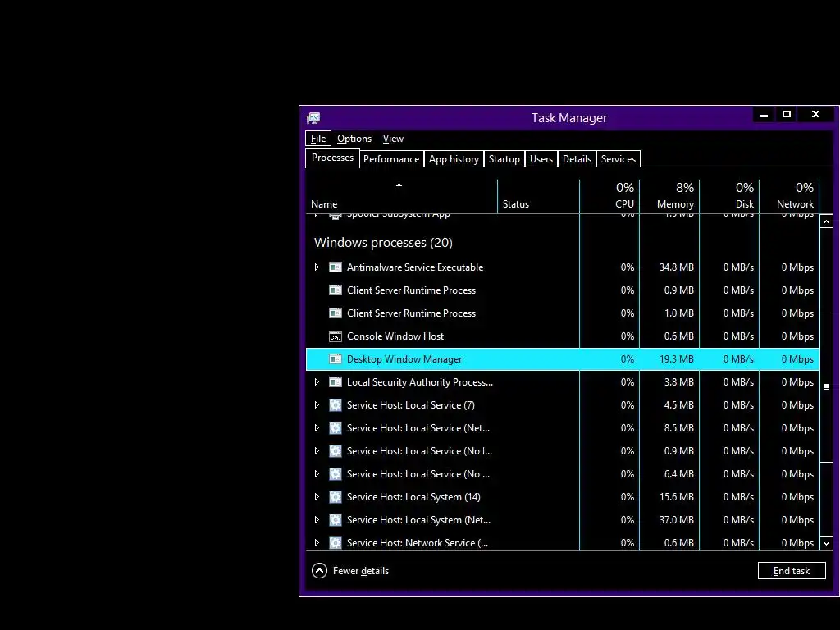Viewport: 840px width, 630px height.
Task: Click the Service Host: Local Service (Net... gear icon
Action: [336, 428]
